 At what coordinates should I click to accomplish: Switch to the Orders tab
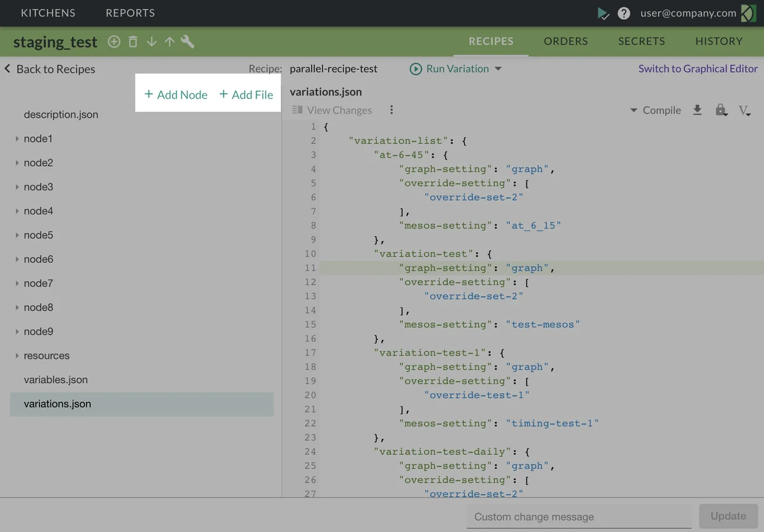point(565,41)
